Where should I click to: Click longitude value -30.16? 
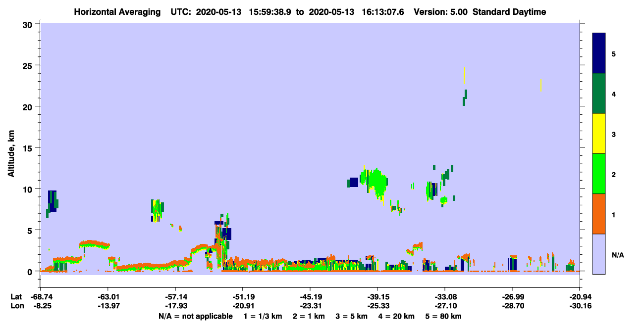(x=579, y=306)
